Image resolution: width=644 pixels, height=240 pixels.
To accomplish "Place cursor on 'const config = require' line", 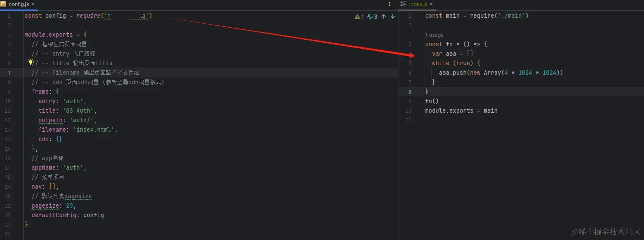I will coord(88,16).
